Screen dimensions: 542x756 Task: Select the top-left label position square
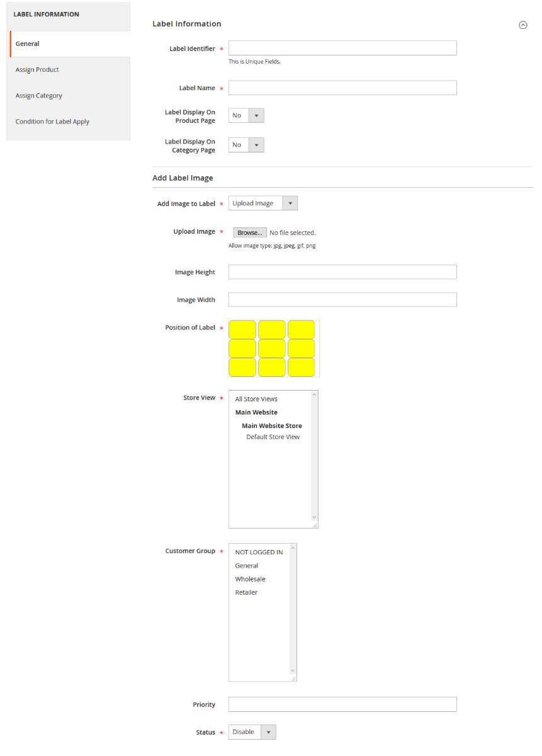pyautogui.click(x=242, y=329)
